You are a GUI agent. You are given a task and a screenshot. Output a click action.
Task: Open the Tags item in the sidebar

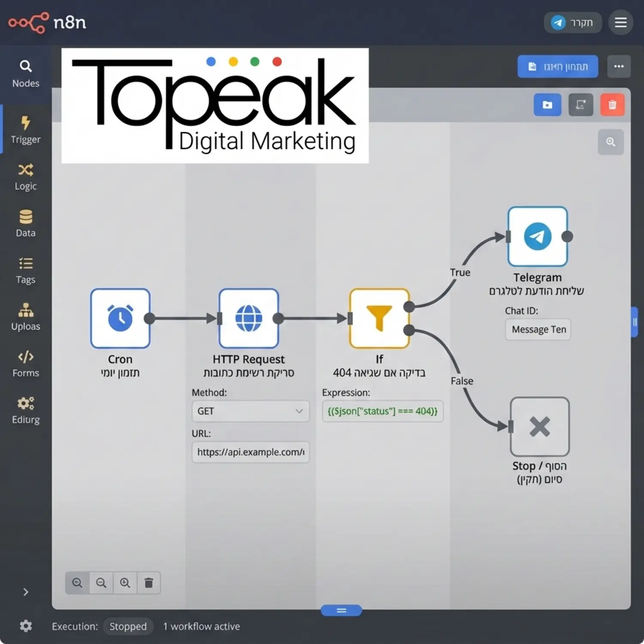[x=26, y=270]
